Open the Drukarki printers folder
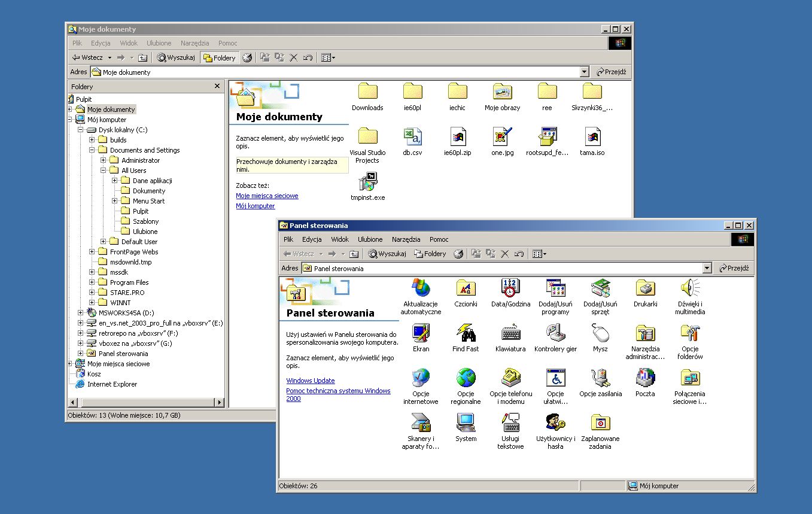Viewport: 812px width, 514px height. click(x=645, y=288)
